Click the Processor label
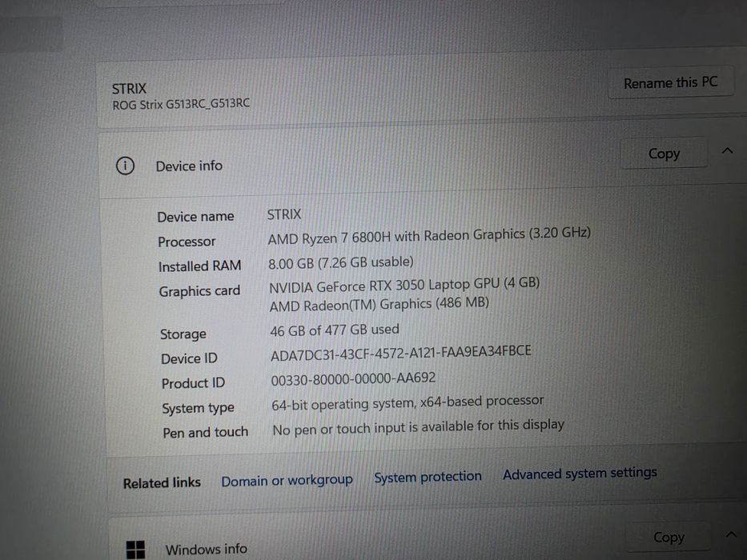747x560 pixels. 187,242
